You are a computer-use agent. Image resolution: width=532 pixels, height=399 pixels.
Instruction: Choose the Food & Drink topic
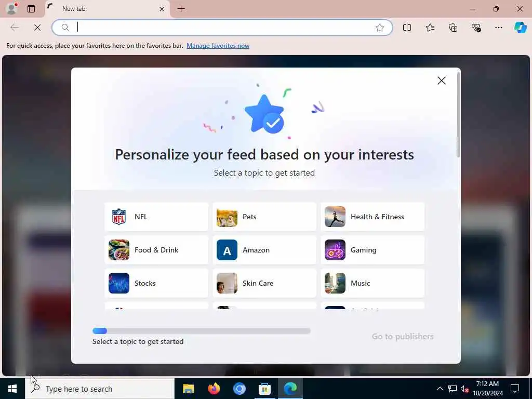pyautogui.click(x=156, y=250)
